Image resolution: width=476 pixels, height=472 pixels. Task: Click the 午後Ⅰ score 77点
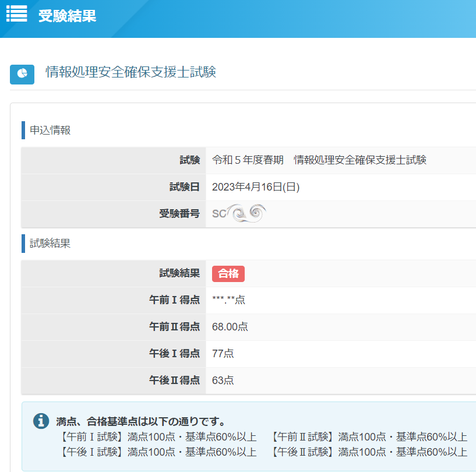[223, 353]
